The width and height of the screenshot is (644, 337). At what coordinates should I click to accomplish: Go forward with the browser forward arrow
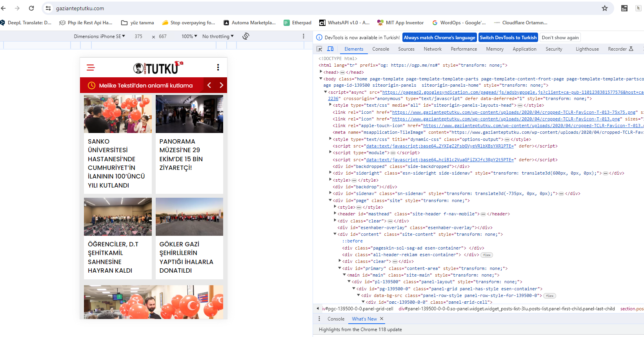pos(17,8)
